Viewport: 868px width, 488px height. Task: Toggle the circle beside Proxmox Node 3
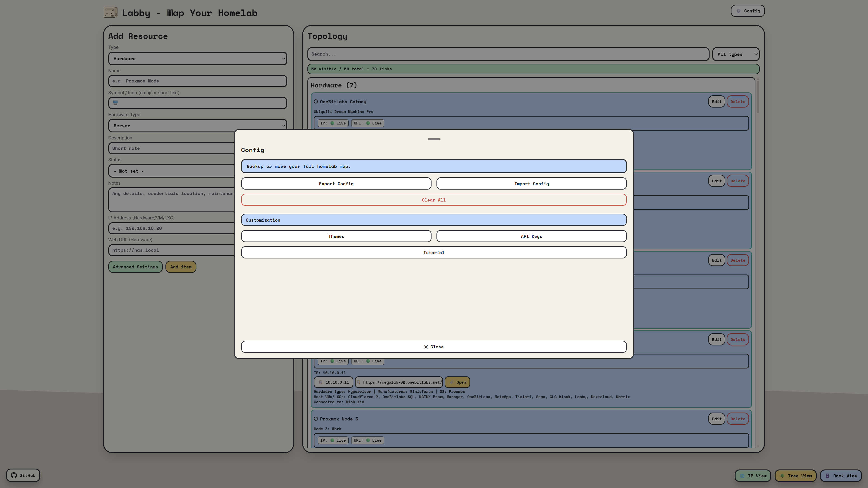316,419
